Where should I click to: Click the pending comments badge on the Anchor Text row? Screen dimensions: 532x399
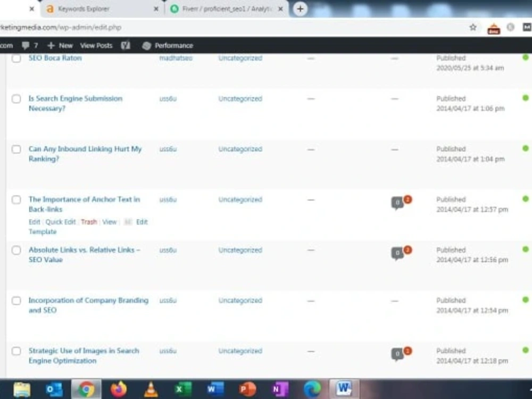408,199
